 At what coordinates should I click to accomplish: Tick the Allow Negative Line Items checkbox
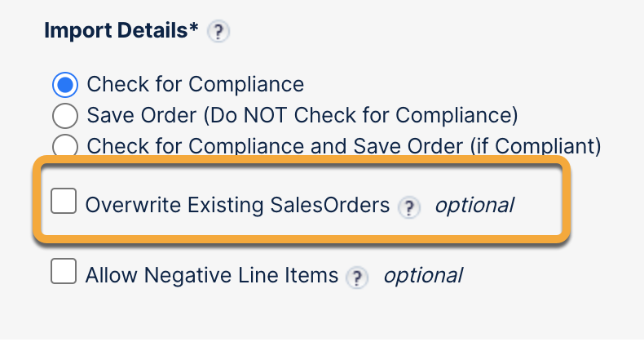(64, 272)
